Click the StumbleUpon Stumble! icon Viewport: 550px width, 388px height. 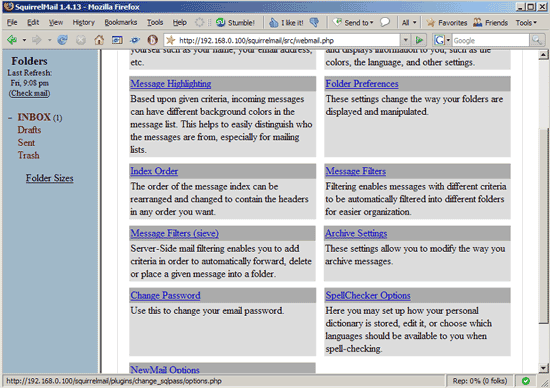coord(221,22)
